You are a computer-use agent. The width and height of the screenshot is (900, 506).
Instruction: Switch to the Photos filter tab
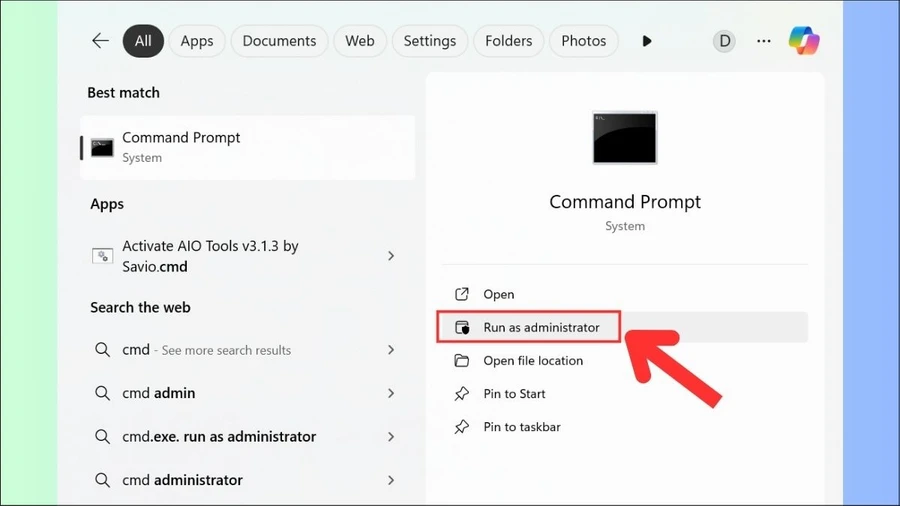pos(583,41)
